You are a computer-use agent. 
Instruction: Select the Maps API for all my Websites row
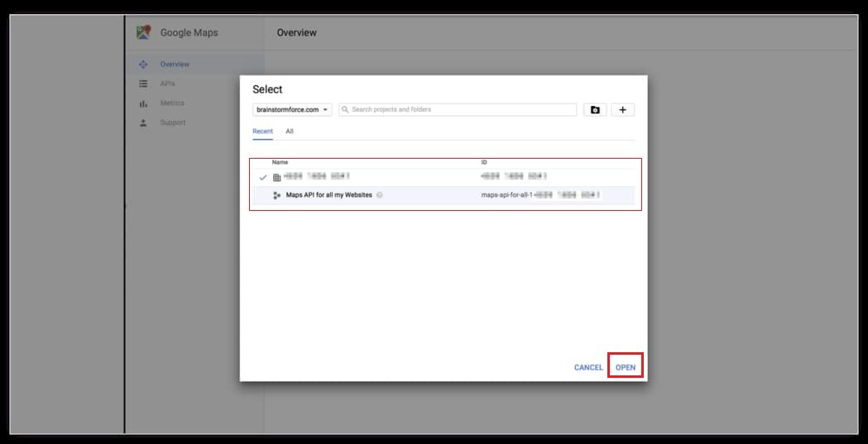tap(444, 195)
